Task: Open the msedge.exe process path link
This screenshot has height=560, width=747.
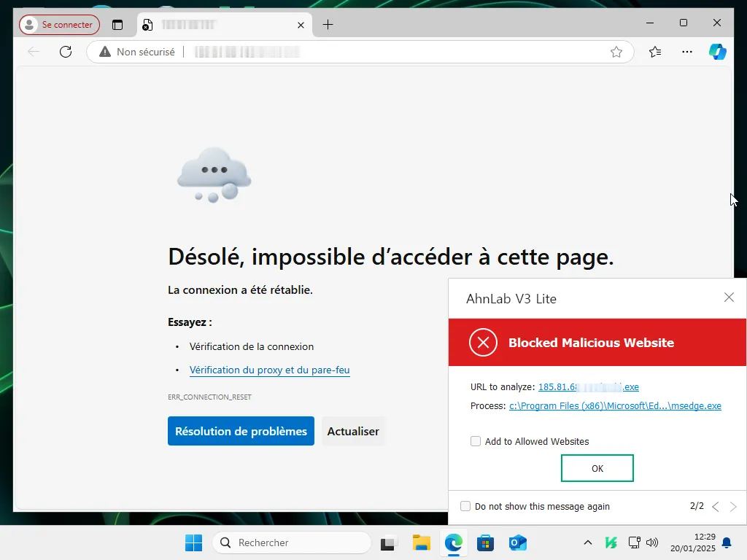Action: tap(615, 406)
